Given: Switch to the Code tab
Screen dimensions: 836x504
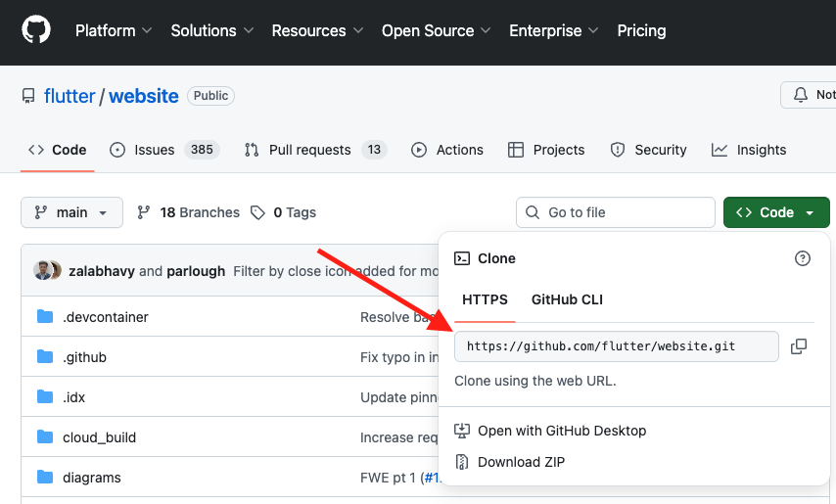Looking at the screenshot, I should (x=58, y=150).
